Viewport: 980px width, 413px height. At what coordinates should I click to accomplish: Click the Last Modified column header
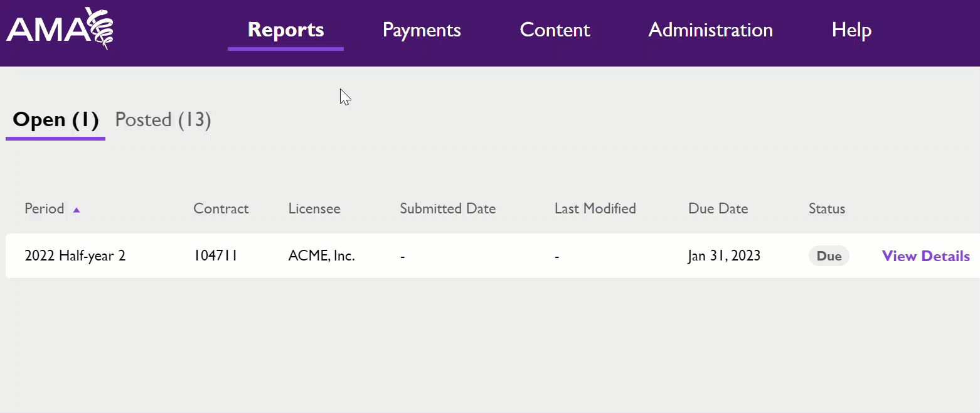(595, 208)
